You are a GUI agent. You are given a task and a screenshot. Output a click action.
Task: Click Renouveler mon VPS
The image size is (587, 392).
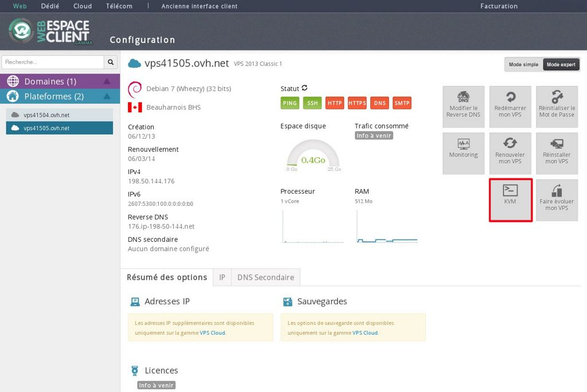click(510, 153)
